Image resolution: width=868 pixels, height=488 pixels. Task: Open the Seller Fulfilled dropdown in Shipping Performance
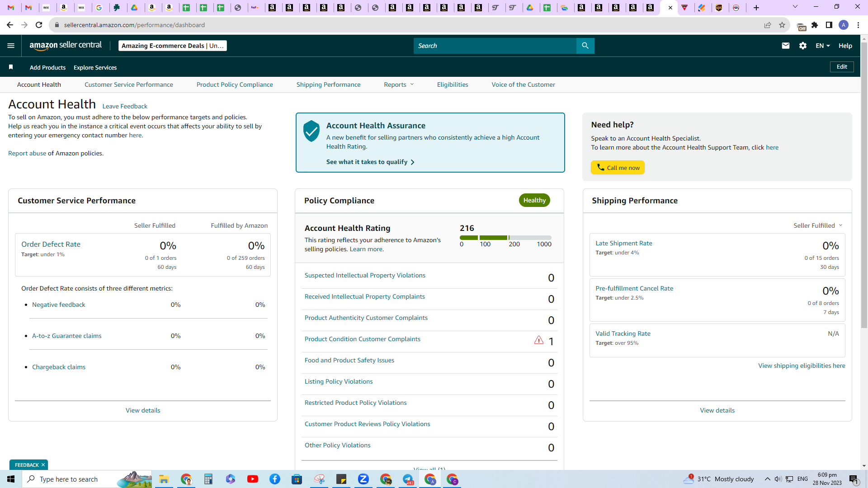(x=818, y=225)
